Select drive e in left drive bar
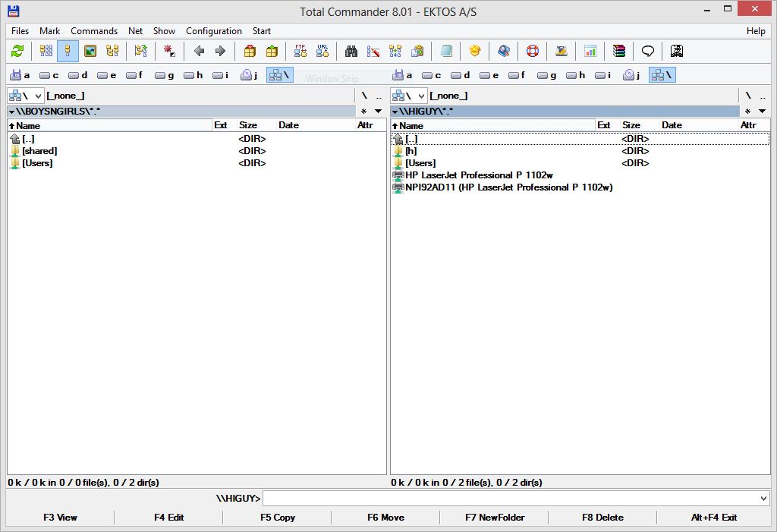Viewport: 777px width, 532px height. [x=107, y=75]
